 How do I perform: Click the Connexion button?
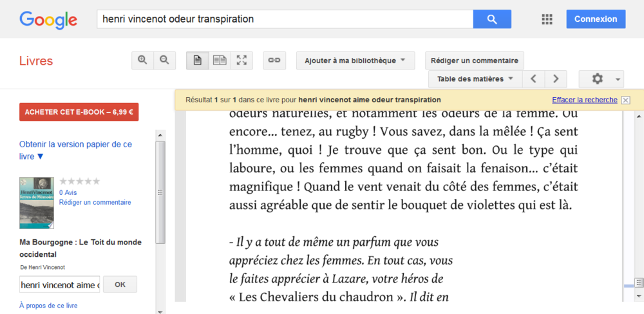(596, 19)
